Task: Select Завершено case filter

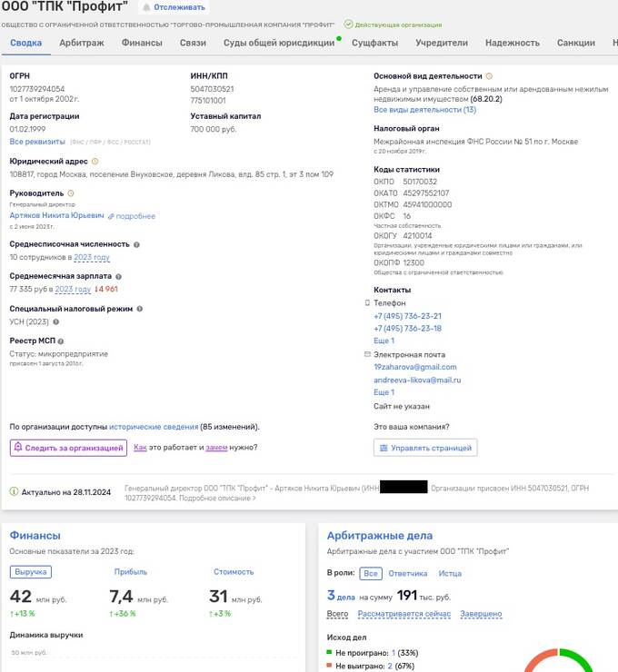Action: (x=481, y=614)
